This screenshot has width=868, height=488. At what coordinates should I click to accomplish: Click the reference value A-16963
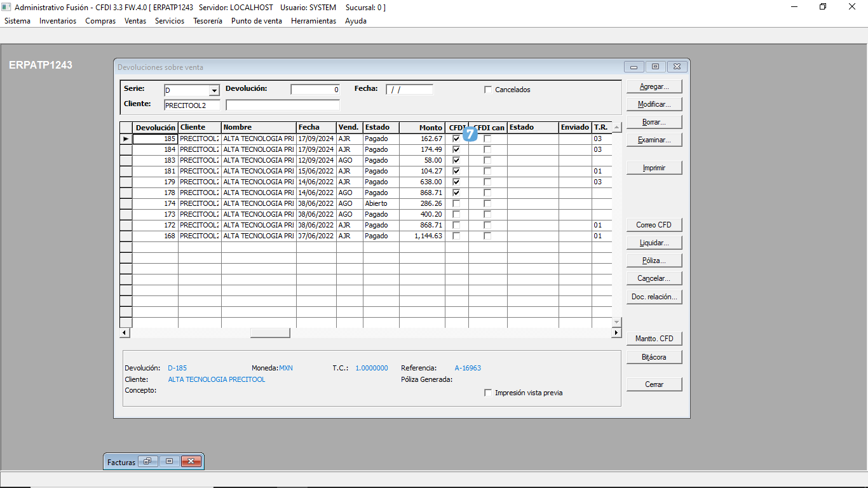click(468, 368)
